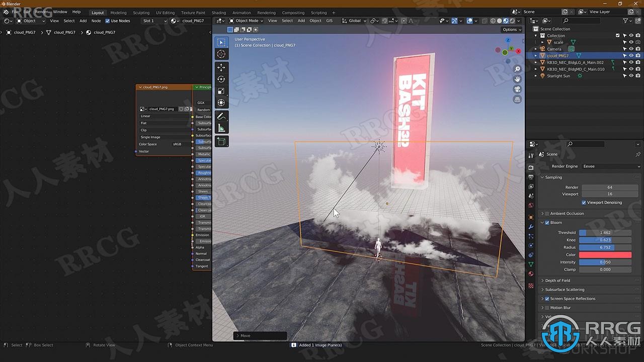Open the Help menu

[x=76, y=12]
